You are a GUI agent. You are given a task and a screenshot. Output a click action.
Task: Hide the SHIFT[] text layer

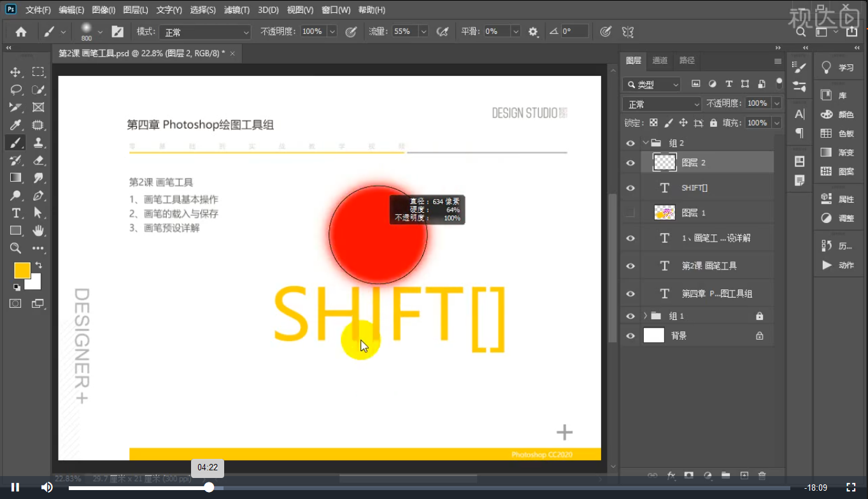pos(630,188)
